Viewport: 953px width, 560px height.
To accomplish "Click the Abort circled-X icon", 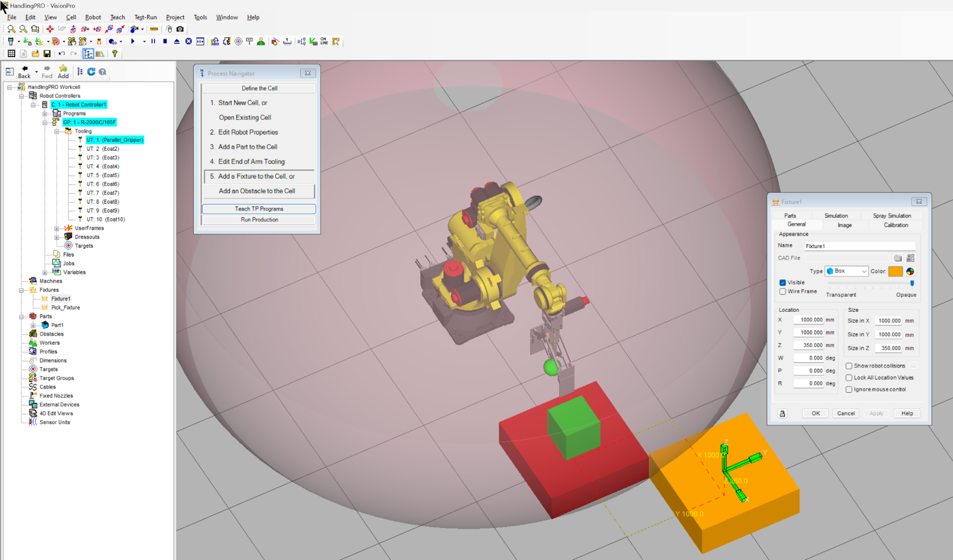I will (189, 41).
